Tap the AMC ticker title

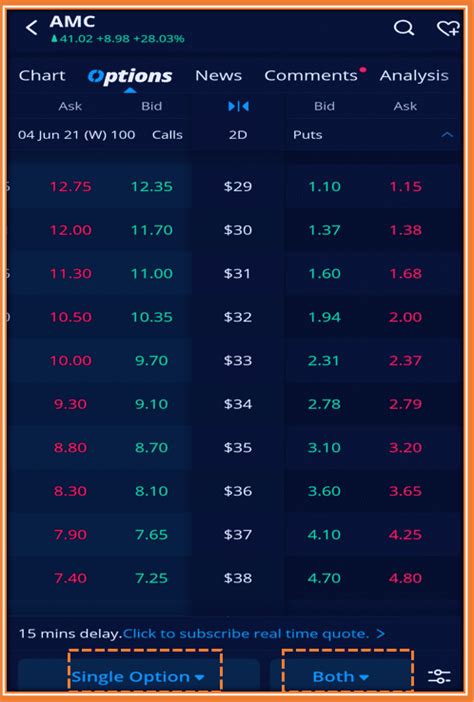73,21
